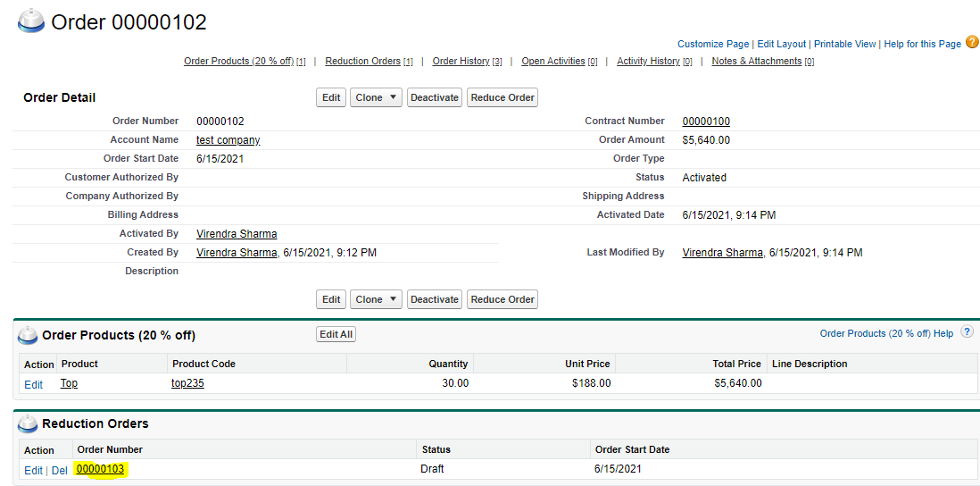Open the top Clone dropdown menu
This screenshot has height=486, width=980.
click(376, 97)
